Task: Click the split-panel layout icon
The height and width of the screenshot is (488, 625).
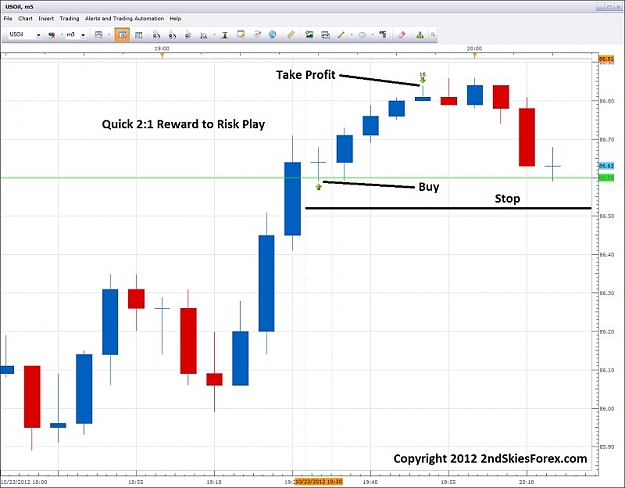Action: (x=138, y=35)
